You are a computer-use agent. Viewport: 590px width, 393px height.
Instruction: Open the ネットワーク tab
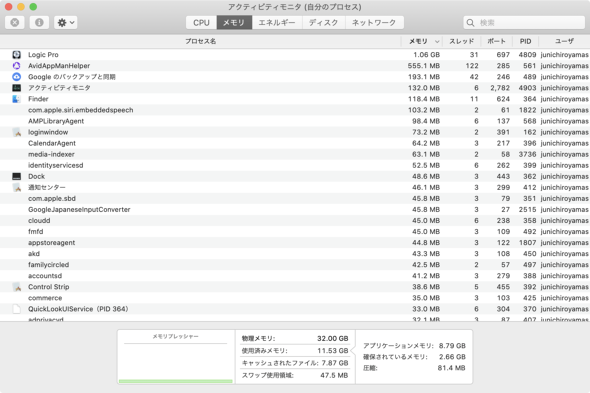[x=374, y=23]
